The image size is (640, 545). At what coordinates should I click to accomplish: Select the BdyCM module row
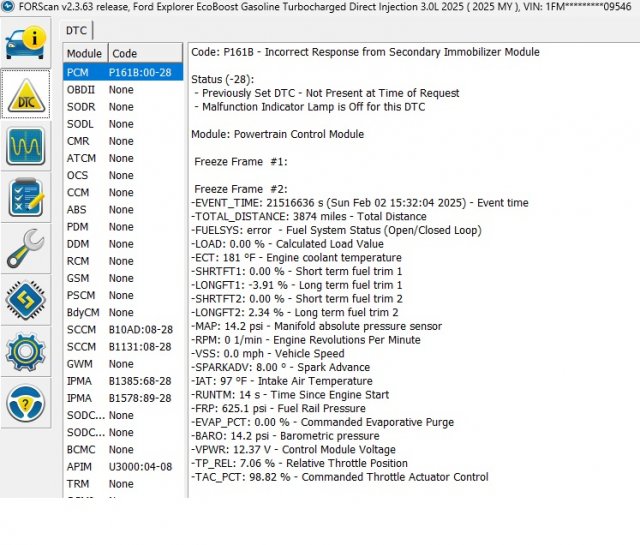(x=123, y=312)
